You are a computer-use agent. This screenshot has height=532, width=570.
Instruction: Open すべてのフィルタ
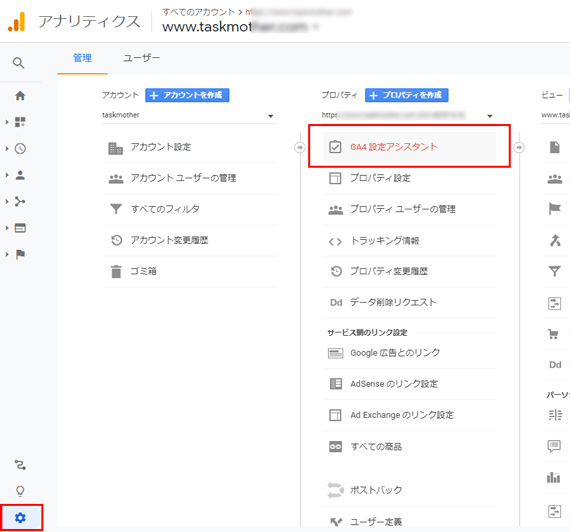tap(190, 209)
